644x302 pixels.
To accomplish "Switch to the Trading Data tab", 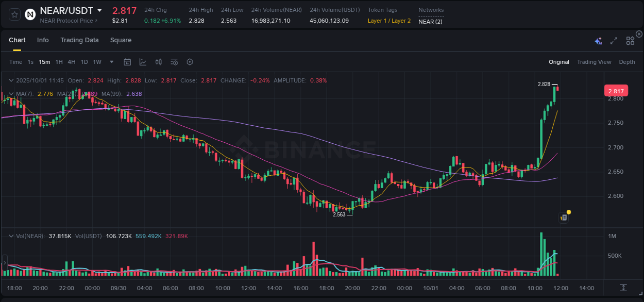I will click(79, 40).
